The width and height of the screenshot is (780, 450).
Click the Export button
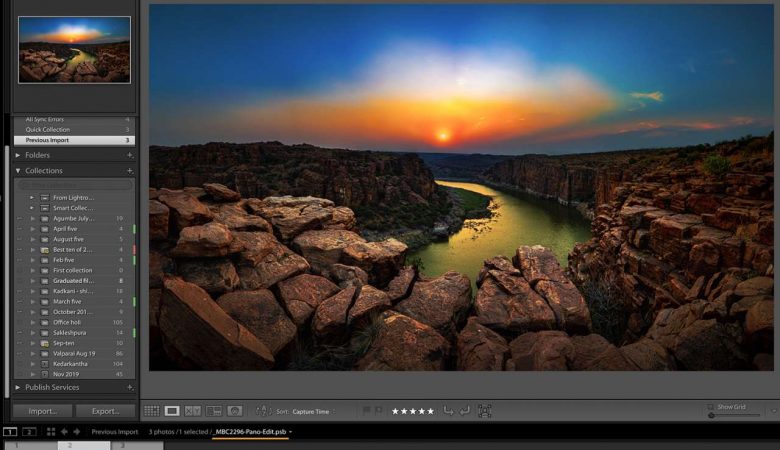[105, 411]
